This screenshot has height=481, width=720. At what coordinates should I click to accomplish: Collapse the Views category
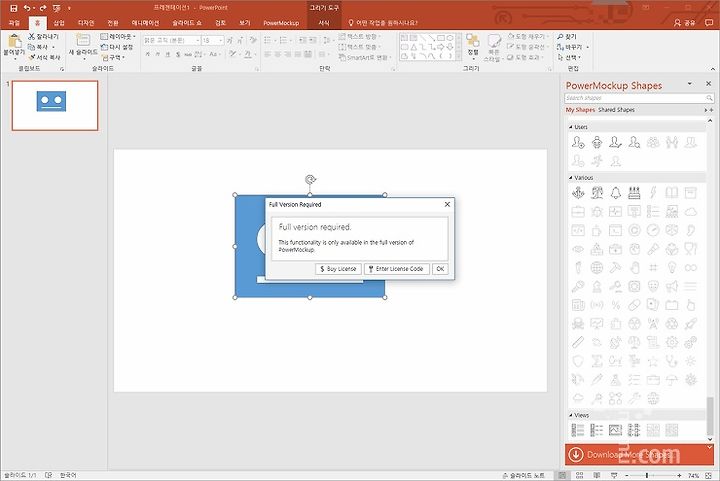tap(571, 415)
